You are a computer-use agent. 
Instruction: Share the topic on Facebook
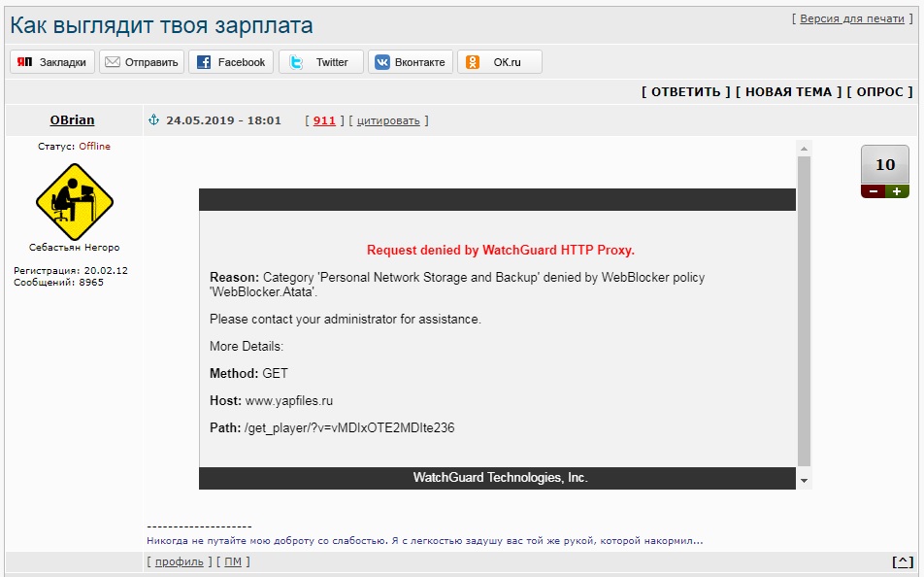pos(231,62)
